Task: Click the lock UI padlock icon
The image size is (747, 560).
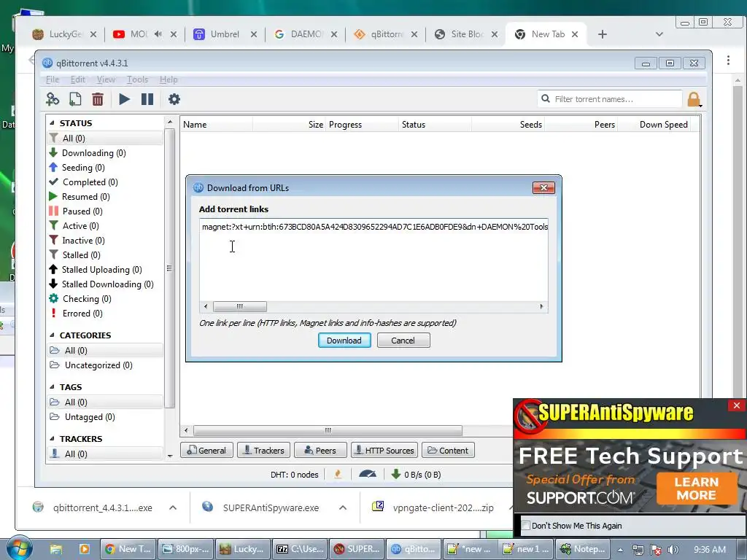Action: [x=694, y=99]
